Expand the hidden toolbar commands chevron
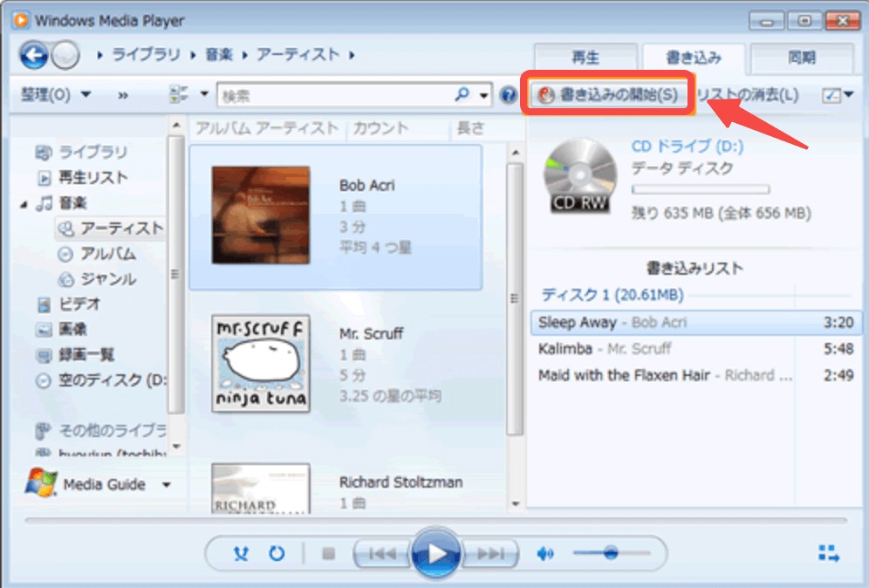This screenshot has height=588, width=869. 123,95
